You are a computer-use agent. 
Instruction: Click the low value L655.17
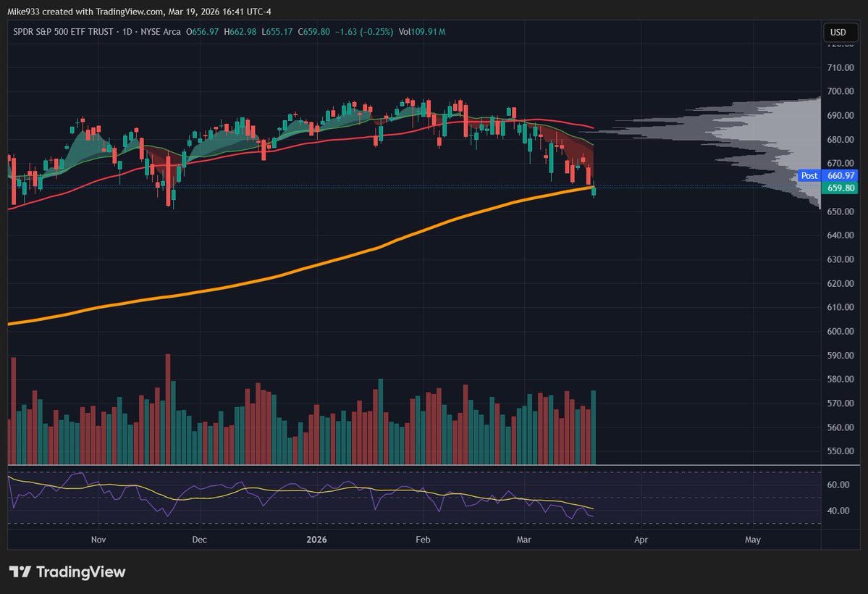pos(277,32)
